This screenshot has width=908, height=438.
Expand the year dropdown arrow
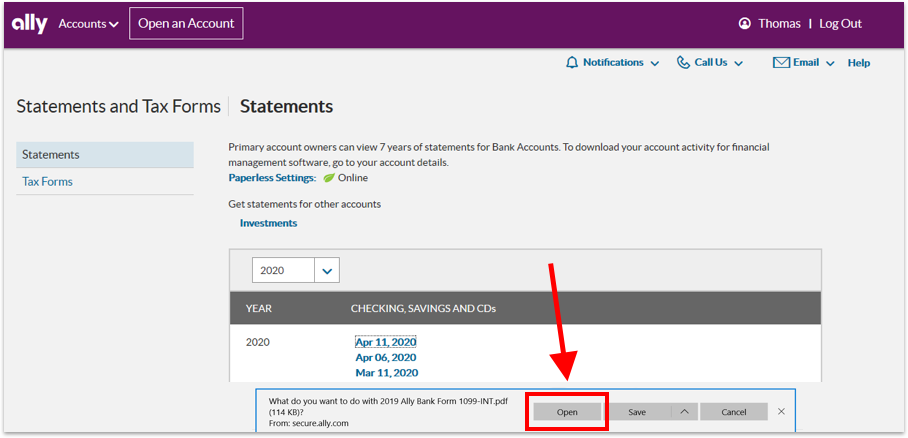[327, 271]
